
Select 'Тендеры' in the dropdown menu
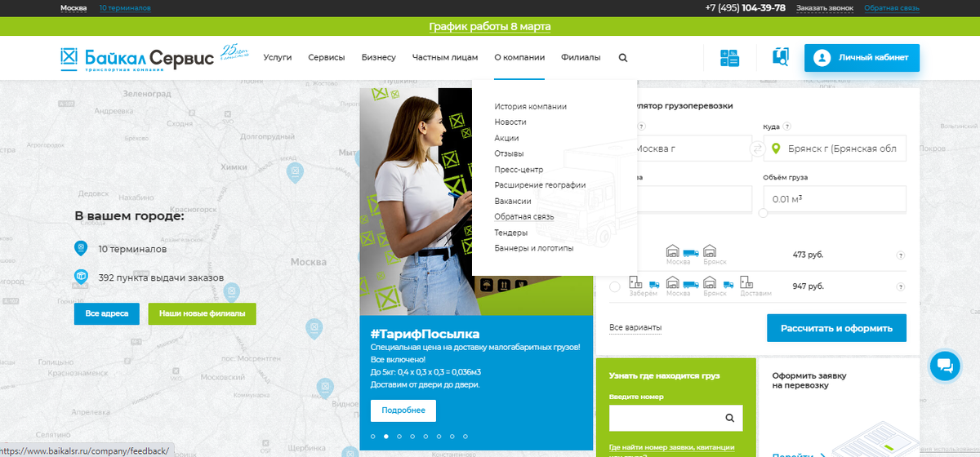[x=510, y=233]
